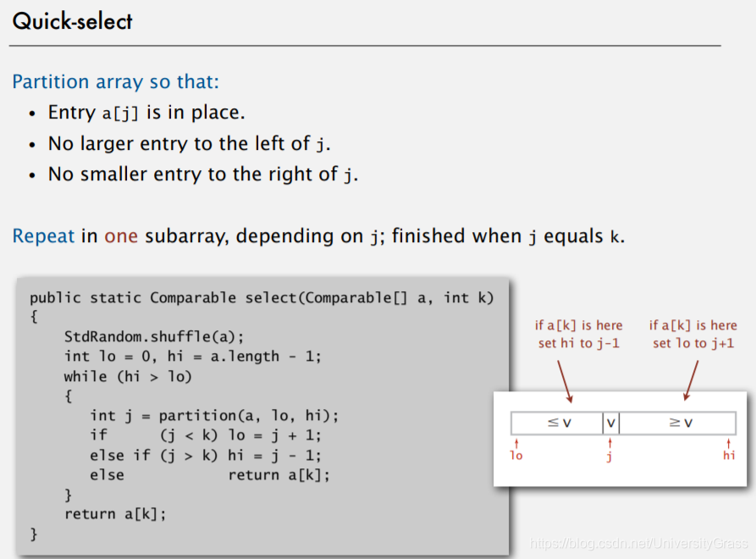
Task: Click the red 'j' pointer label under the diagram
Action: 610,456
